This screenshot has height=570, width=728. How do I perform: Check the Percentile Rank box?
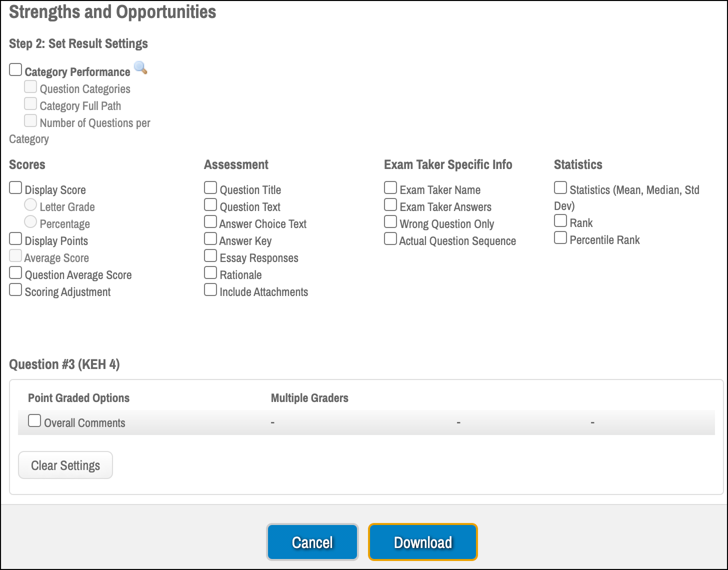(x=560, y=238)
